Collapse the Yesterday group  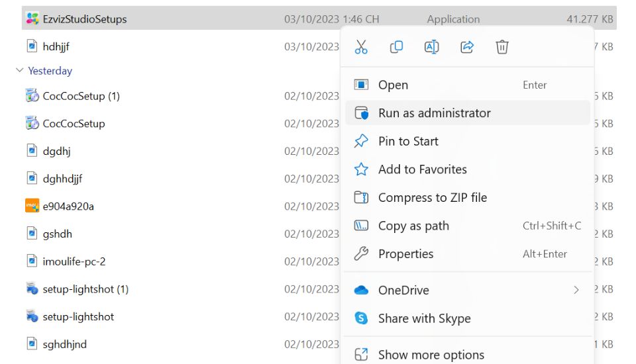tap(20, 71)
